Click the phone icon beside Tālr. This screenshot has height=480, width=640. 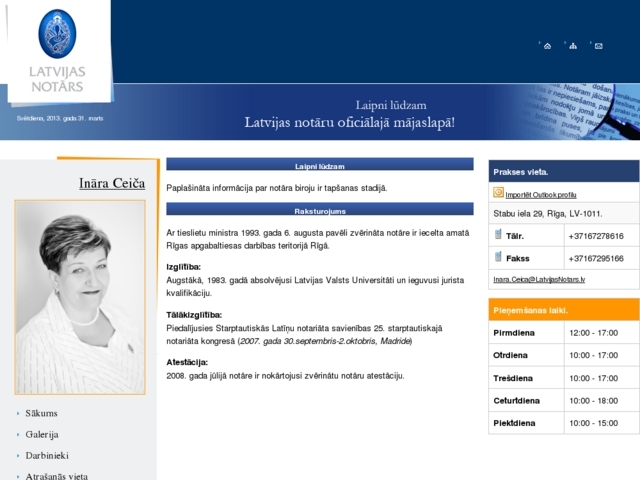(498, 234)
